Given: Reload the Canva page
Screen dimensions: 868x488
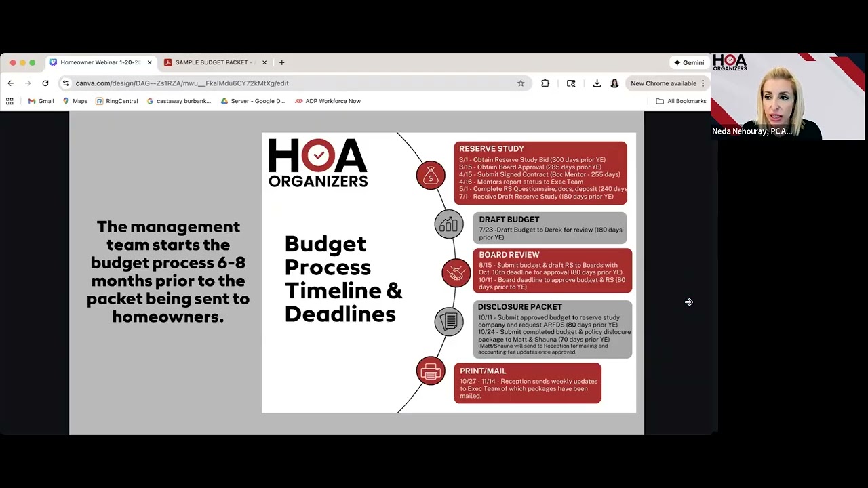Looking at the screenshot, I should [45, 83].
